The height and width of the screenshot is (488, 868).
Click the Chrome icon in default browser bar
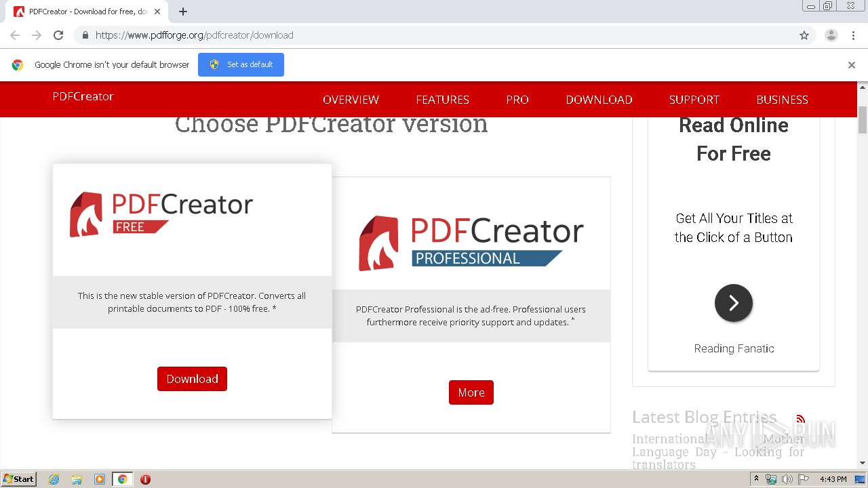tap(18, 65)
